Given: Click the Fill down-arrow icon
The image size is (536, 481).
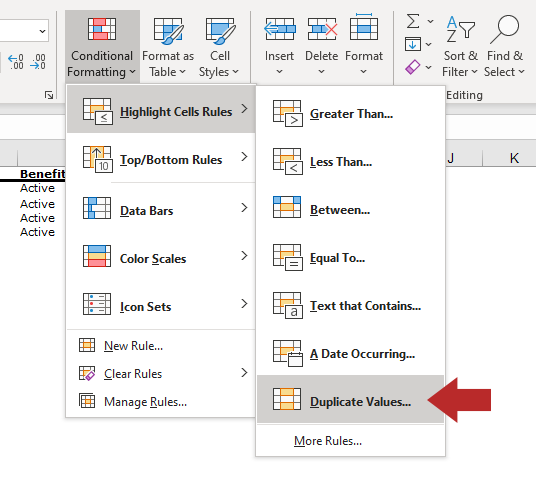Looking at the screenshot, I should [x=413, y=44].
